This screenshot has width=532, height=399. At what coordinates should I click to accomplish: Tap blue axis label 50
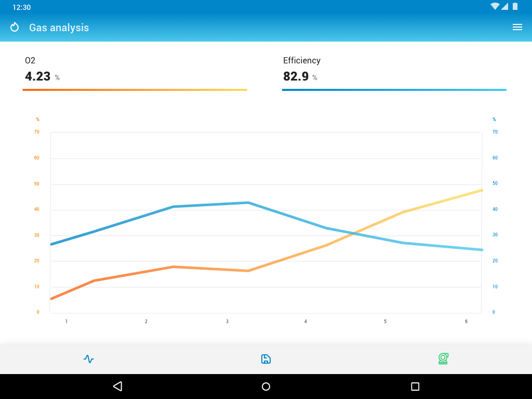tap(495, 183)
